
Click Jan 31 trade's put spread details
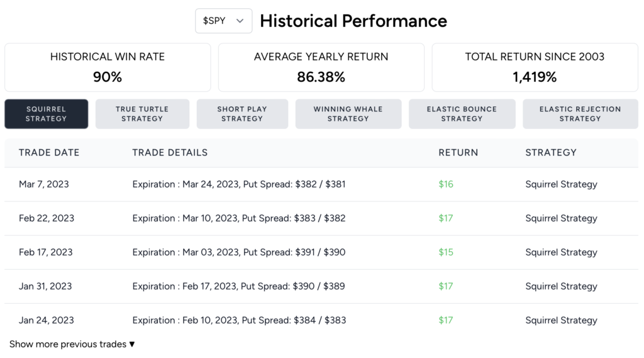[x=238, y=286]
